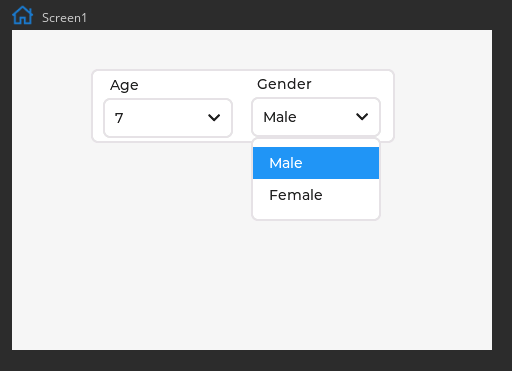Screen dimensions: 512x371
Task: Click the value 7 in Age box
Action: (119, 118)
